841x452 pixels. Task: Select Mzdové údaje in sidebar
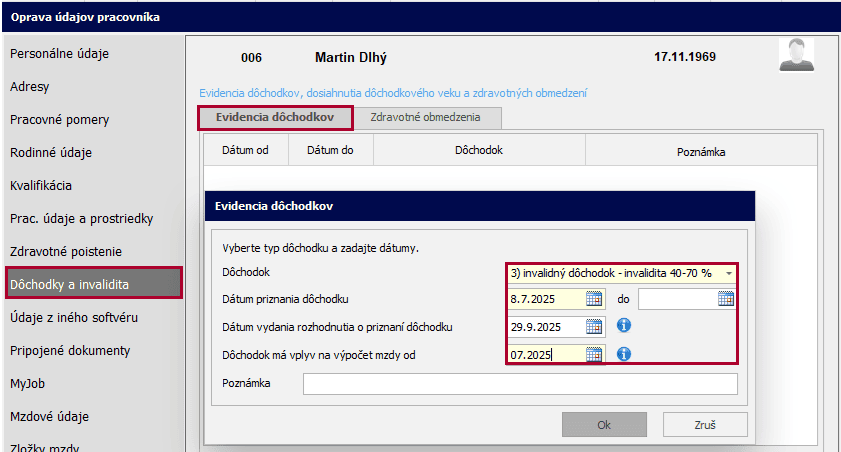(49, 416)
